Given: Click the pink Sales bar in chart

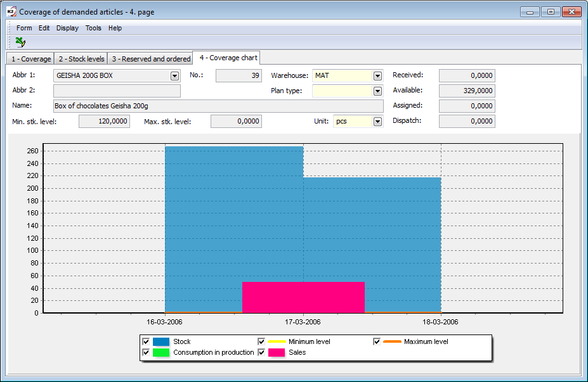Looking at the screenshot, I should [303, 297].
